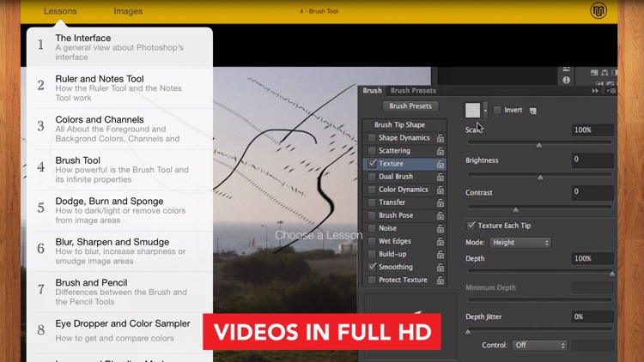Toggle the lock icon for Shape Dynamics
This screenshot has height=362, width=644.
(440, 138)
